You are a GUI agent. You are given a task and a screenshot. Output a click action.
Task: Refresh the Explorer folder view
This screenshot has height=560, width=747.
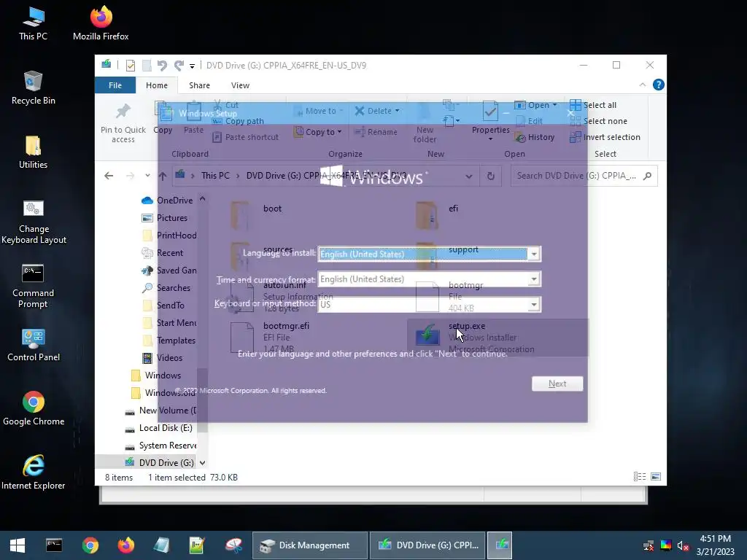tap(491, 176)
